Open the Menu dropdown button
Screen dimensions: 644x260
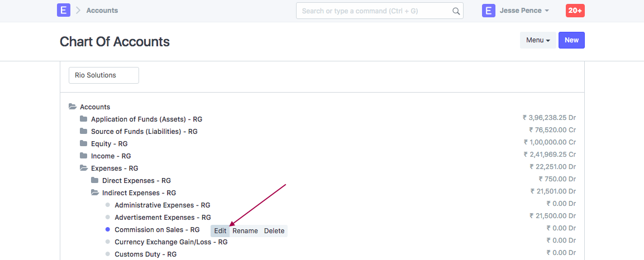(538, 40)
